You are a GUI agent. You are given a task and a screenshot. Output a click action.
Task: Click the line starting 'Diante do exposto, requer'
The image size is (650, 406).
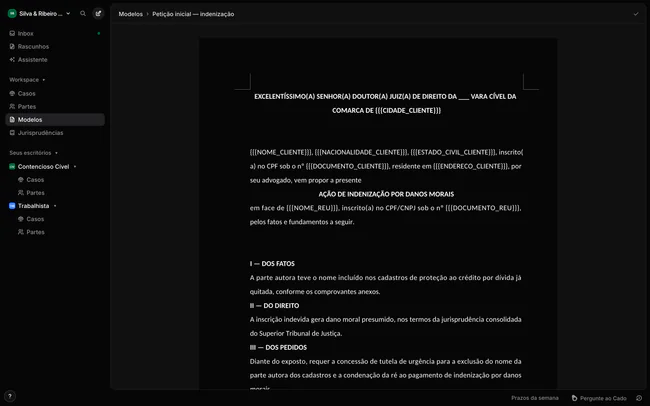(386, 361)
